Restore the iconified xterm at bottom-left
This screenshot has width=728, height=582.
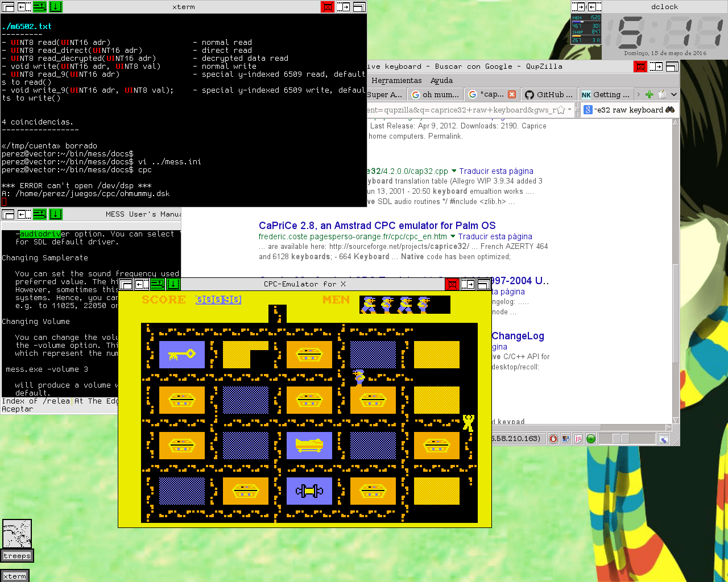(x=15, y=576)
